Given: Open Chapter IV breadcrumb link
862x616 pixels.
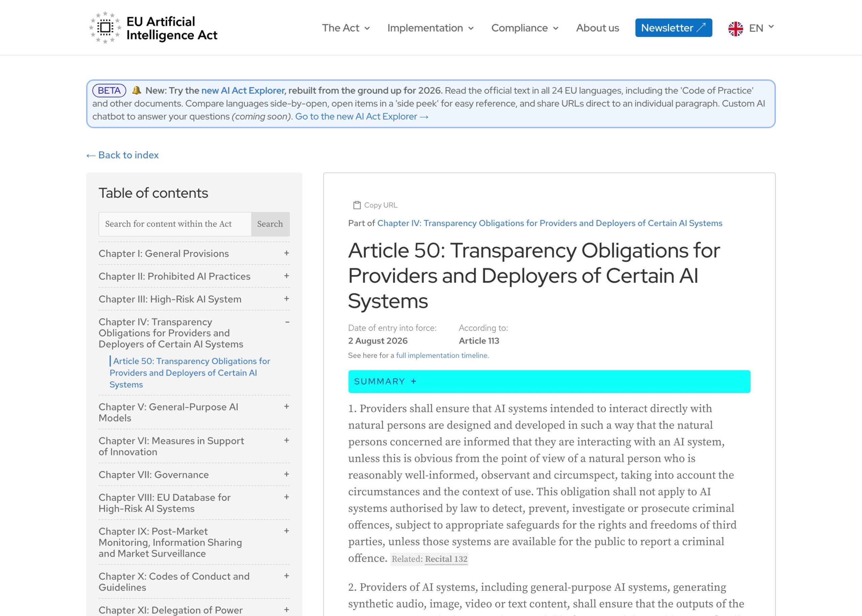Looking at the screenshot, I should point(550,223).
